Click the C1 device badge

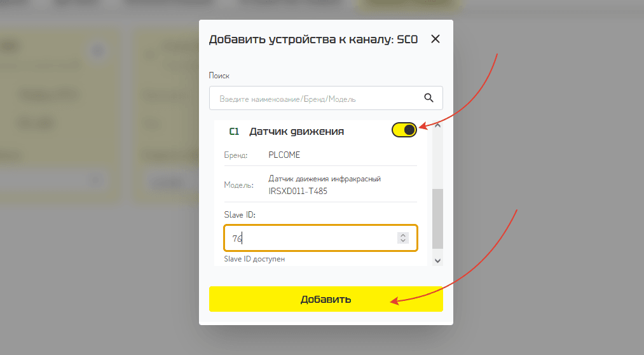(x=234, y=132)
